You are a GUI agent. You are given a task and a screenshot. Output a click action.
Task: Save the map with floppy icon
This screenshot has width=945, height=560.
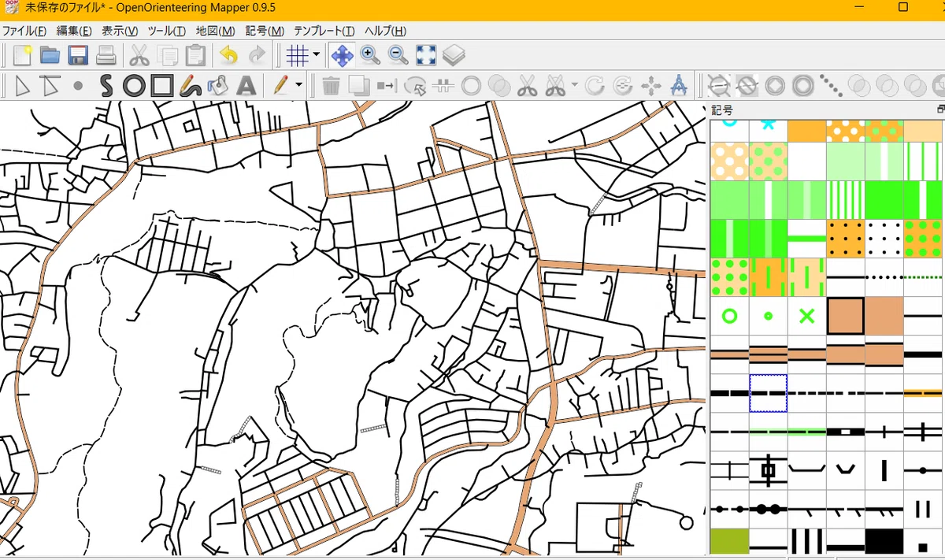point(78,55)
